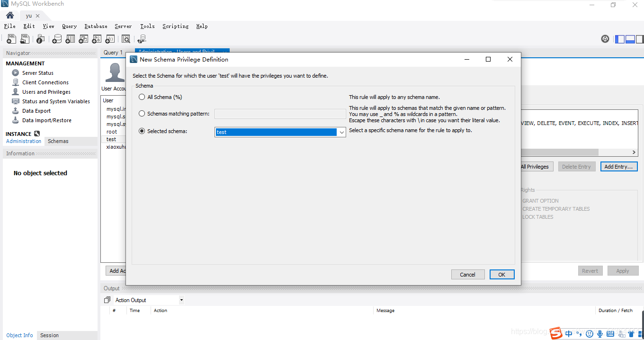Viewport: 644px width, 340px height.
Task: Open Data Export in Navigator
Action: pos(36,111)
